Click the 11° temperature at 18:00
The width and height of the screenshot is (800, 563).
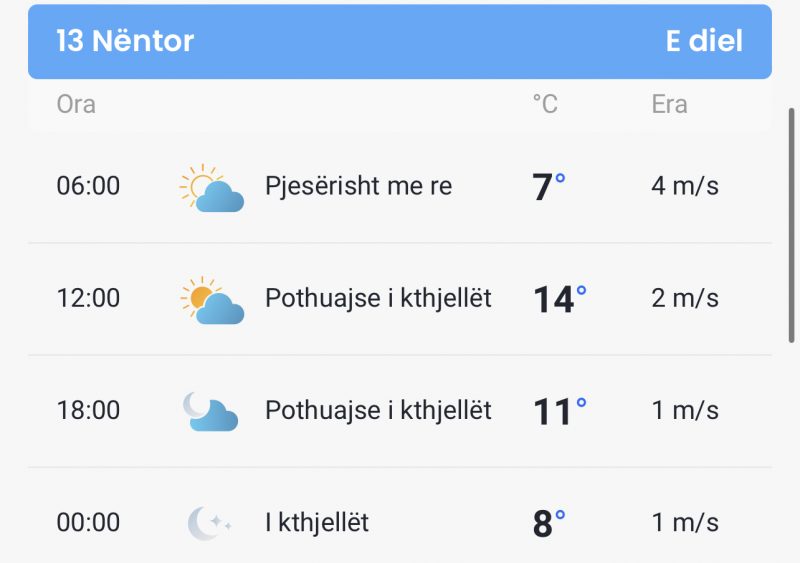point(560,411)
